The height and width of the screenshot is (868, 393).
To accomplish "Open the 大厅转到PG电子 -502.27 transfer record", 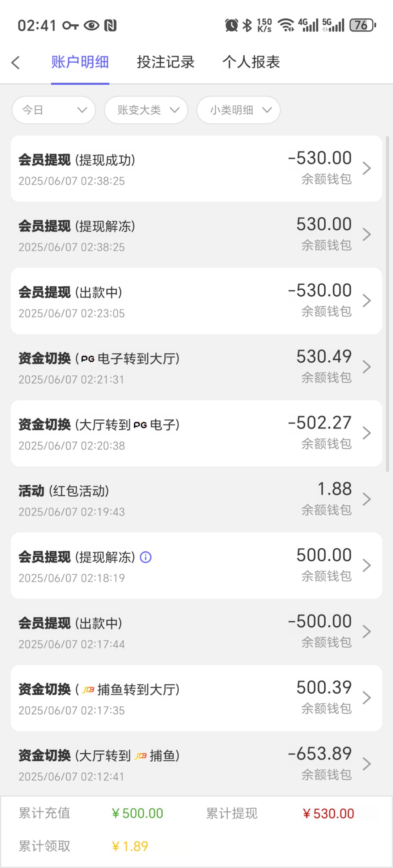I will pyautogui.click(x=196, y=433).
